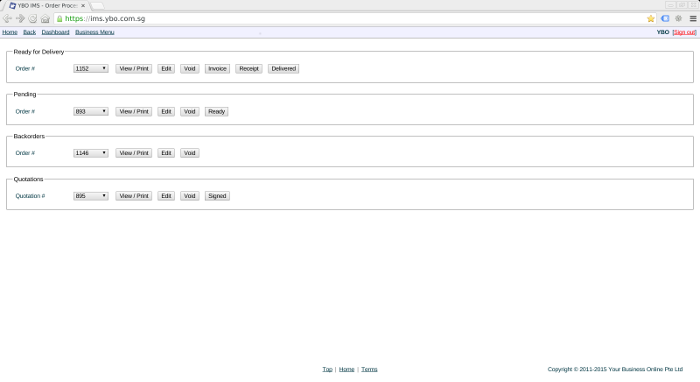Click Edit in Backorders section
This screenshot has height=382, width=700.
click(166, 153)
